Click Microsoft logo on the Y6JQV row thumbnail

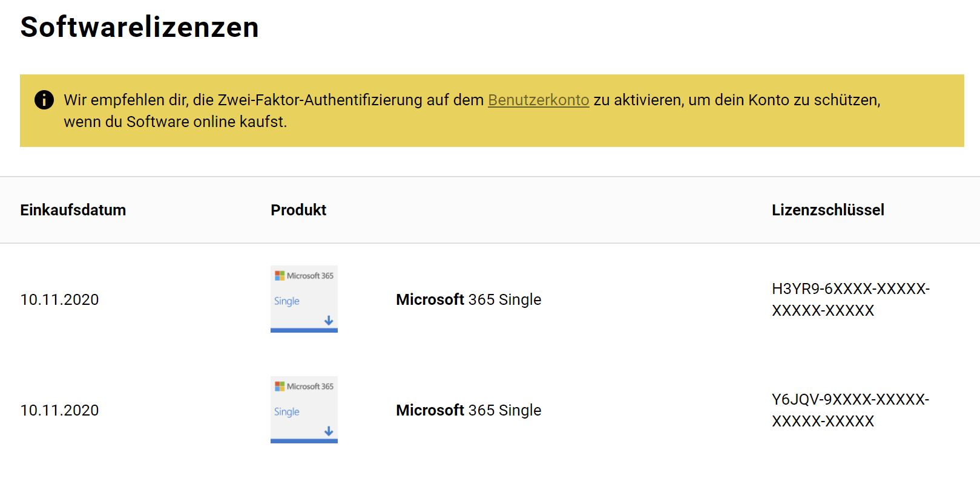[x=280, y=386]
